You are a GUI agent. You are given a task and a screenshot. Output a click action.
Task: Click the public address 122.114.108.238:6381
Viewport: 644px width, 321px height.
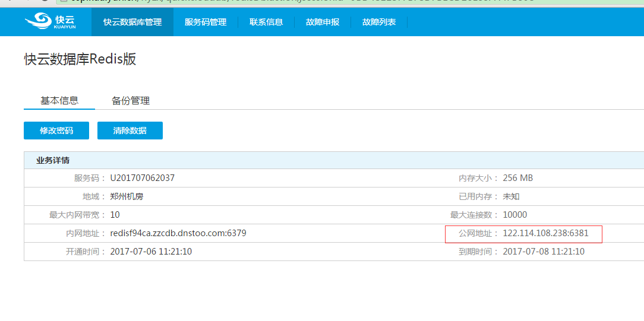pos(545,233)
